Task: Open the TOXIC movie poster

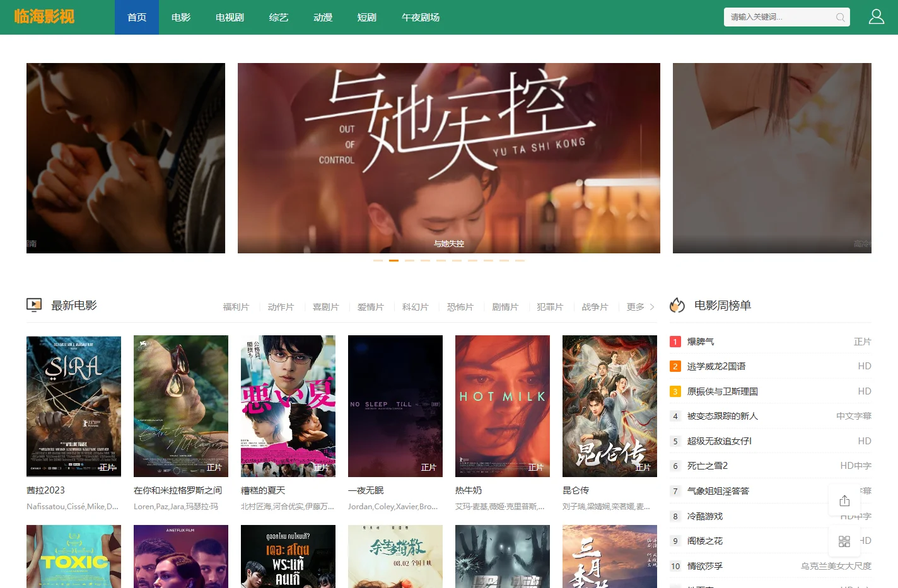Action: [74, 556]
